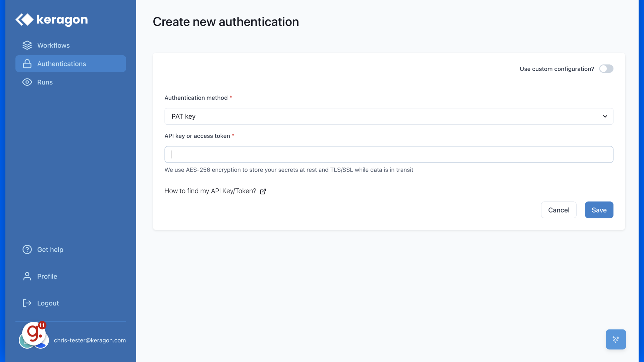
Task: Click the Runs eye icon
Action: click(x=27, y=82)
